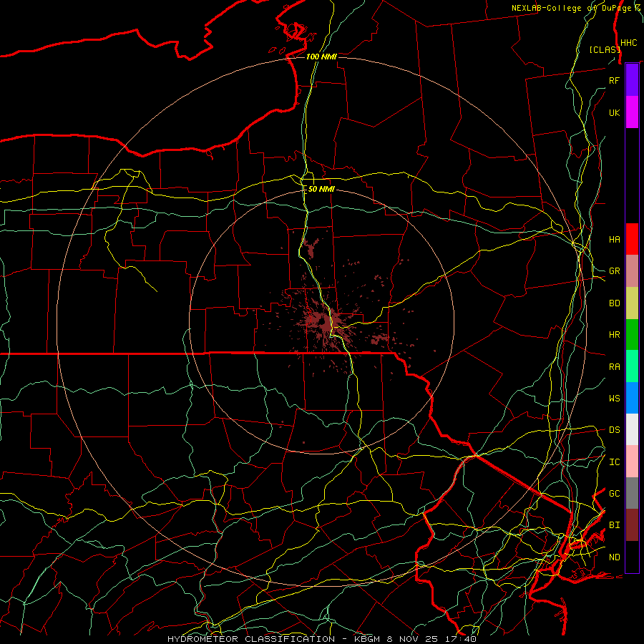Click the RF legend label
This screenshot has height=644, width=644.
click(614, 80)
